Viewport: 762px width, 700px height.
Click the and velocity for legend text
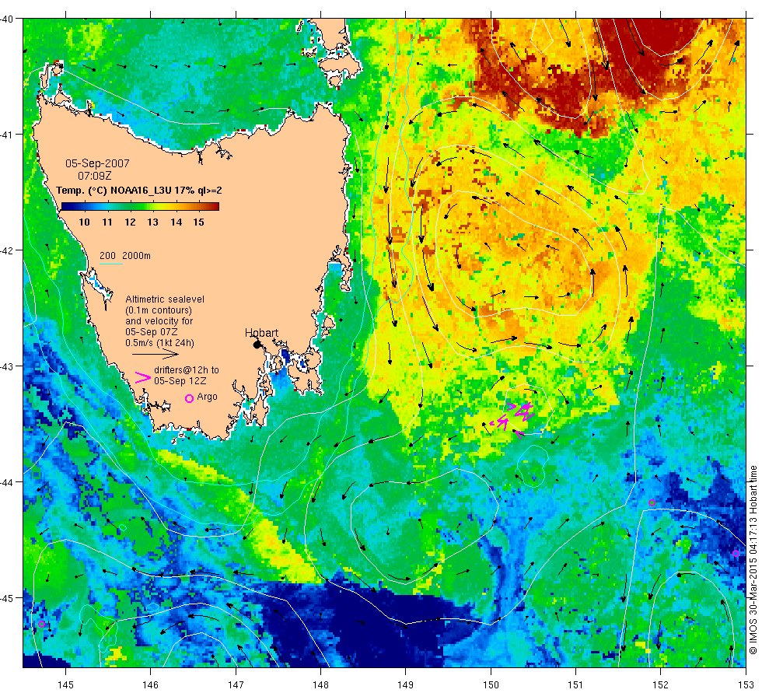click(159, 320)
